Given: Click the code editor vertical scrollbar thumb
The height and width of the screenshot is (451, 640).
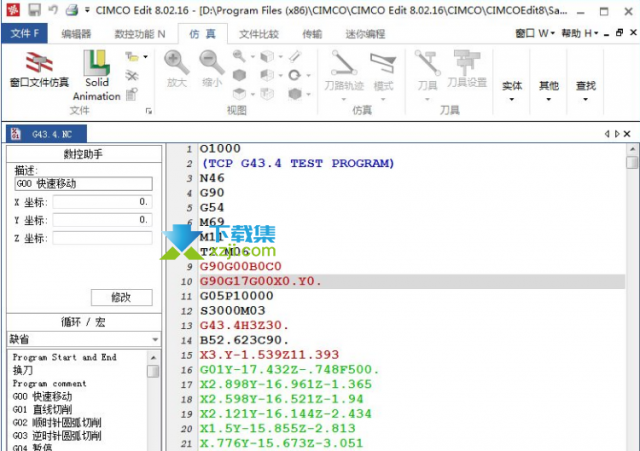Looking at the screenshot, I should click(x=632, y=162).
